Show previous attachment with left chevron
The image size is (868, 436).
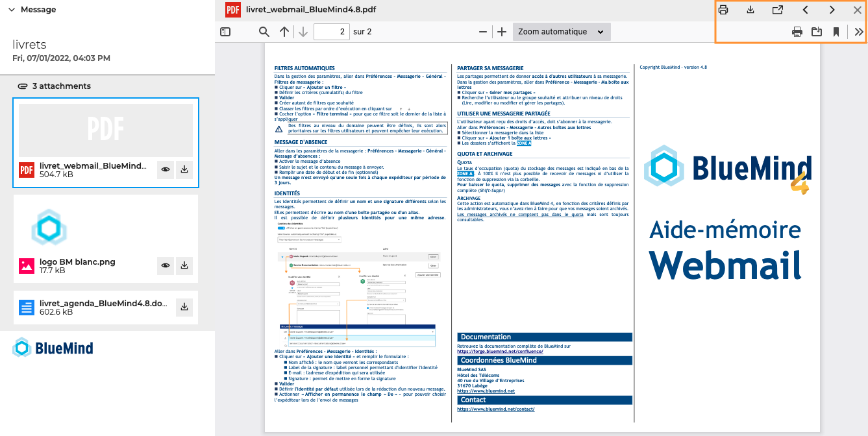coord(805,10)
